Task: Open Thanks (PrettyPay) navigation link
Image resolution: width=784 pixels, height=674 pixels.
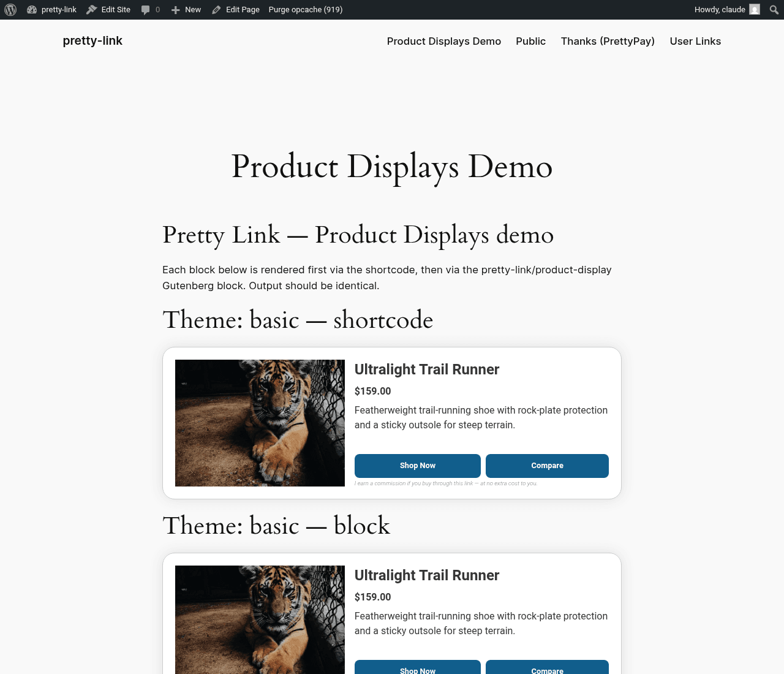Action: click(608, 41)
